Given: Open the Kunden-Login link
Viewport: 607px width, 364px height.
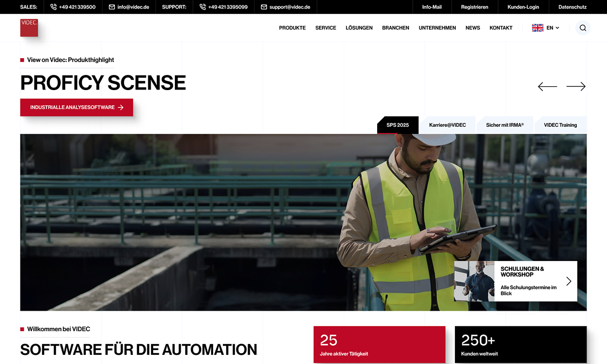Looking at the screenshot, I should (523, 7).
